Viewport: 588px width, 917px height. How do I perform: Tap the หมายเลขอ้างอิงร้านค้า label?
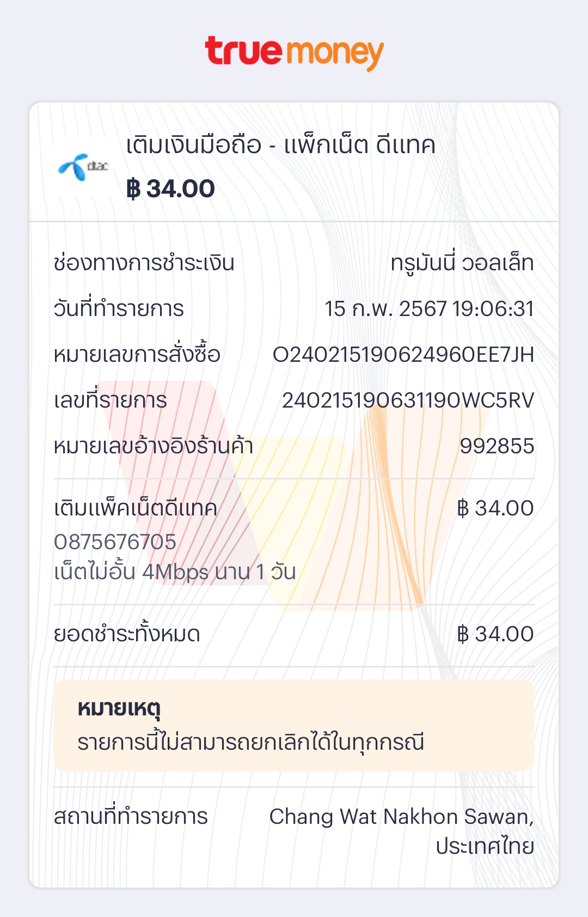tap(154, 446)
